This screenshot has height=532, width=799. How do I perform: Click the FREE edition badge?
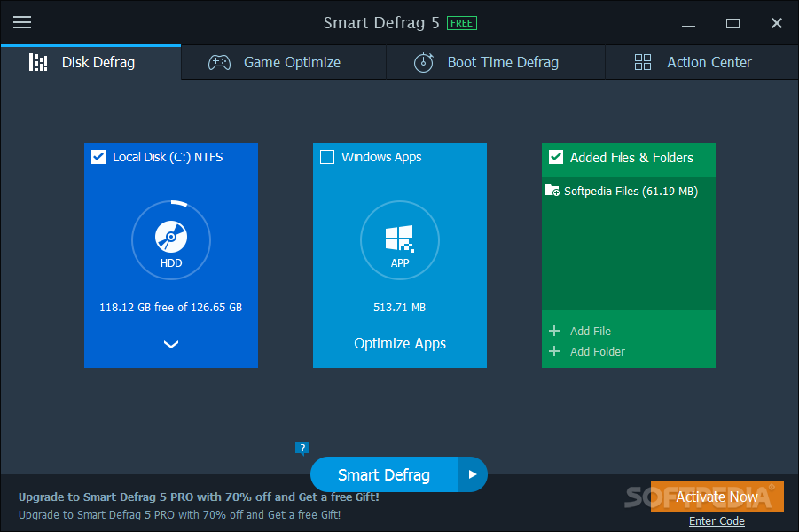click(462, 23)
